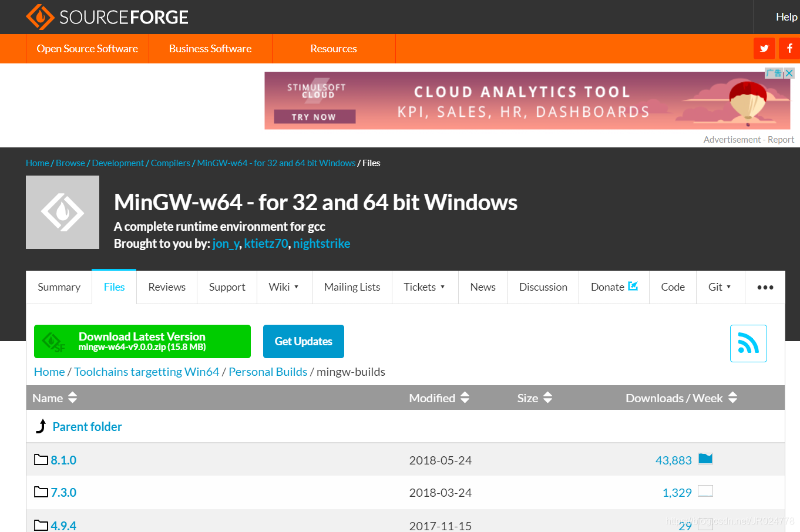Open the Discussion tab
Viewport: 800px width, 532px height.
543,287
